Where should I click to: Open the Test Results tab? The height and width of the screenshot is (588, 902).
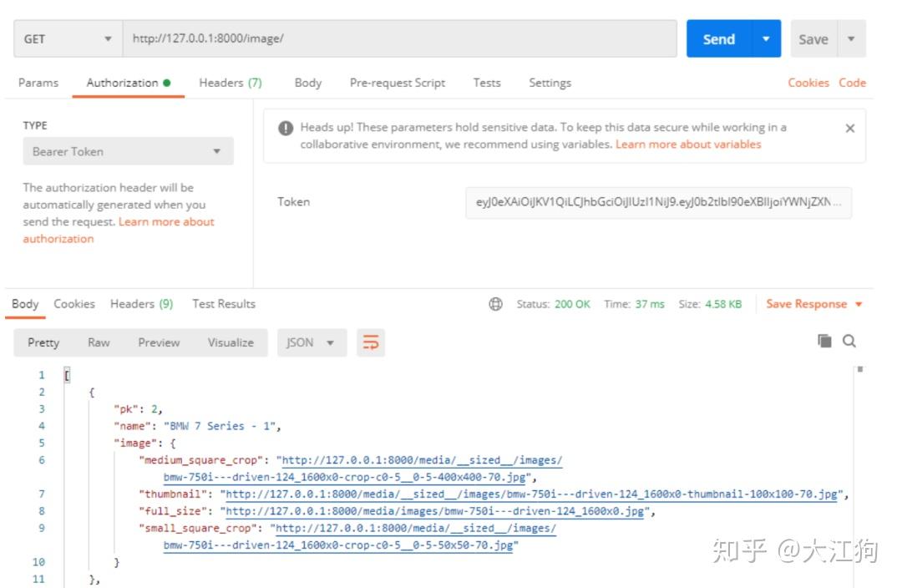(223, 304)
